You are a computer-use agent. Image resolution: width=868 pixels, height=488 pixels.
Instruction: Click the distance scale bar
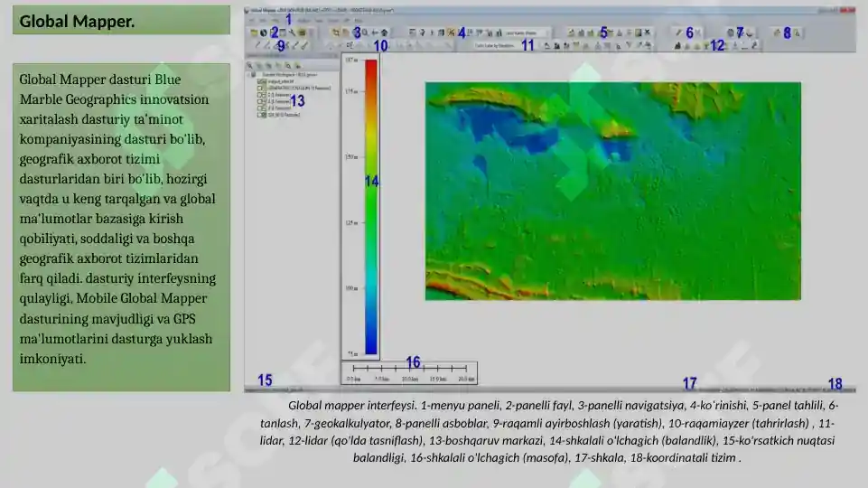point(410,372)
